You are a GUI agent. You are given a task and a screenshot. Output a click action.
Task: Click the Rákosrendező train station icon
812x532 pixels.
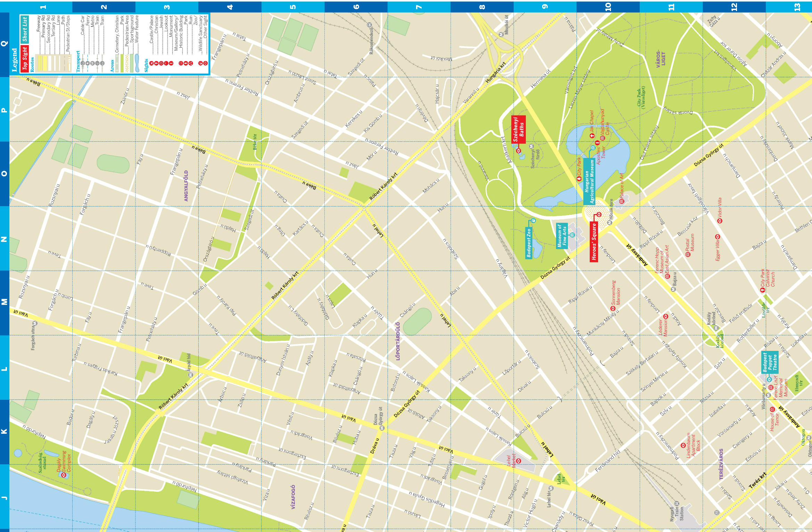click(x=370, y=25)
